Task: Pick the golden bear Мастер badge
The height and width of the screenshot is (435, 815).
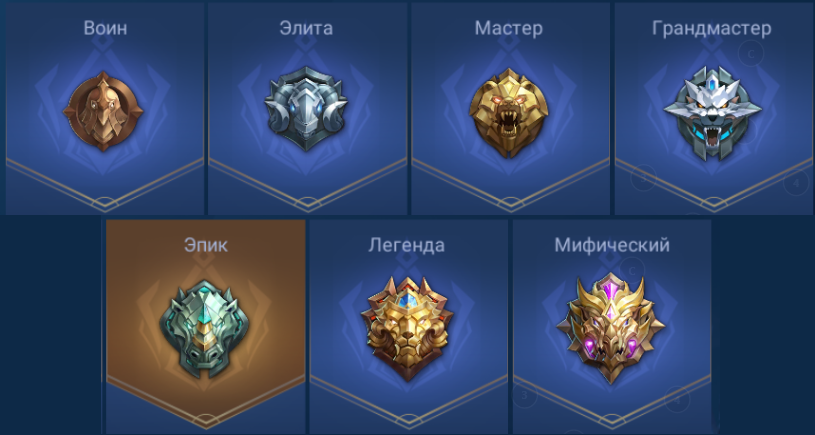Action: click(x=509, y=113)
